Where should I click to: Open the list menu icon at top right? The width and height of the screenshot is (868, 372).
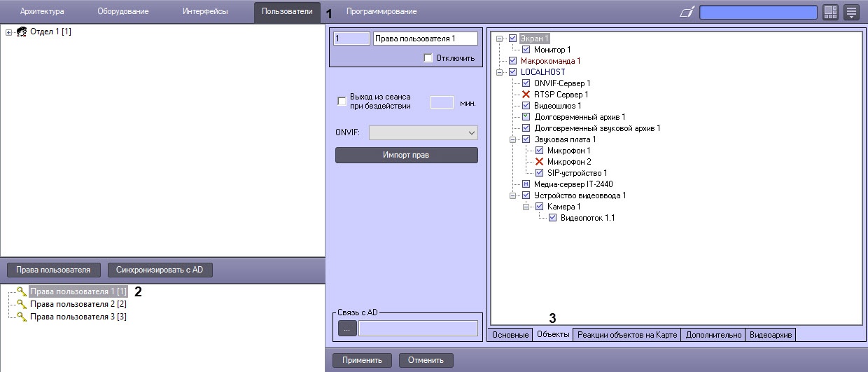pos(851,12)
